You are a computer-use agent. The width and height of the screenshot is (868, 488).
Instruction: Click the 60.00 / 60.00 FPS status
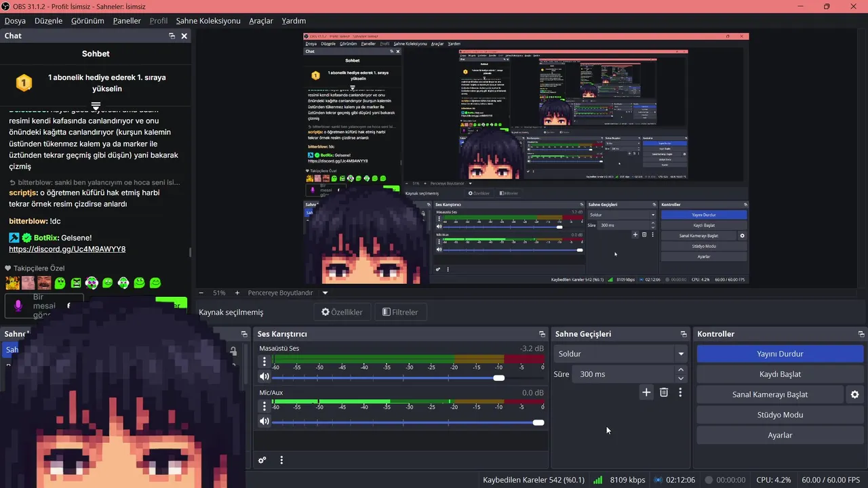[x=831, y=480]
